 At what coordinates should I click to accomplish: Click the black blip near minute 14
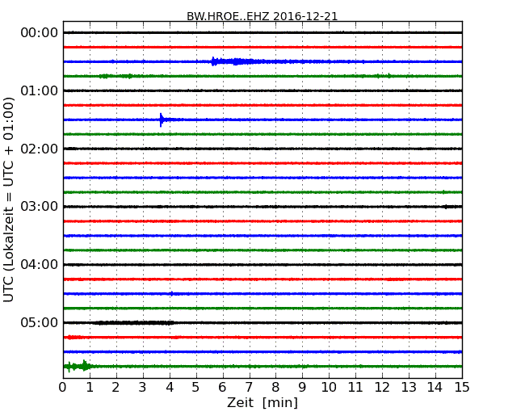click(x=446, y=207)
